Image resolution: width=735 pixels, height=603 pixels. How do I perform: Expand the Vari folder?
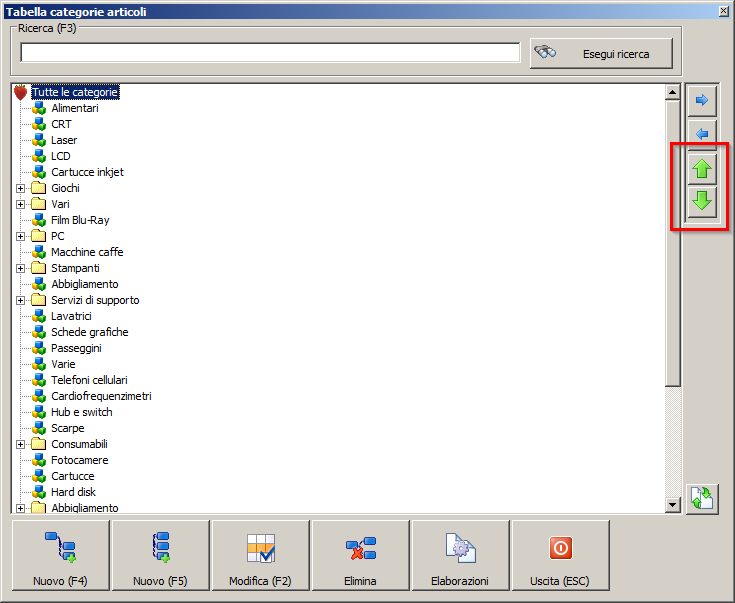[x=20, y=204]
